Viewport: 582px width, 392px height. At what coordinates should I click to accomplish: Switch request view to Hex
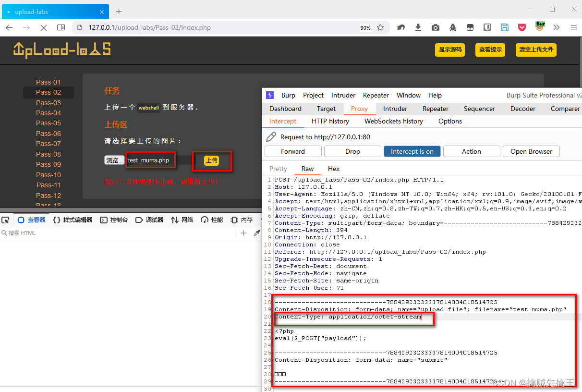point(334,169)
